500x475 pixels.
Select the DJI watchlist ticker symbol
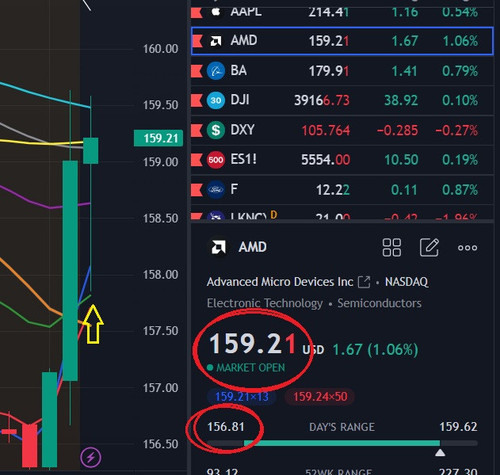(240, 100)
